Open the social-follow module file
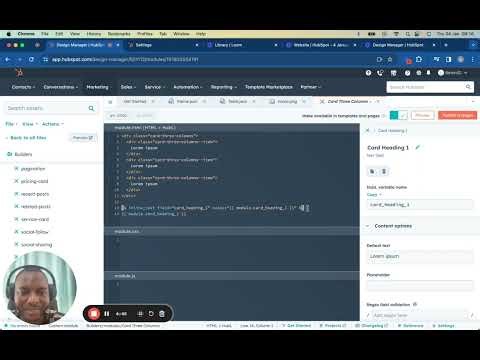This screenshot has height=360, width=480. click(34, 232)
